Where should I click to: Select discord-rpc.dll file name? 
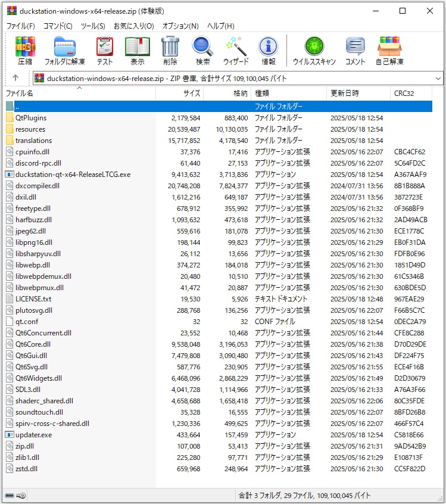(38, 163)
